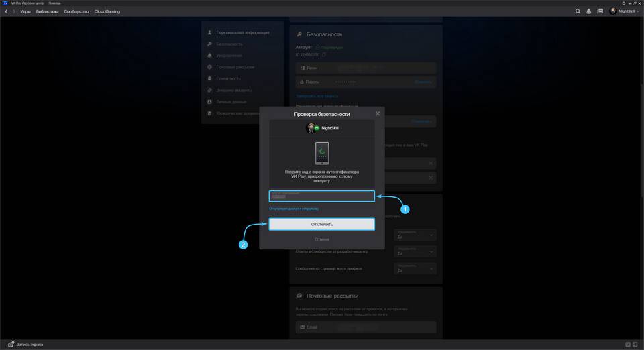
Task: Click the NightSkill avatar in top bar
Action: [x=613, y=11]
